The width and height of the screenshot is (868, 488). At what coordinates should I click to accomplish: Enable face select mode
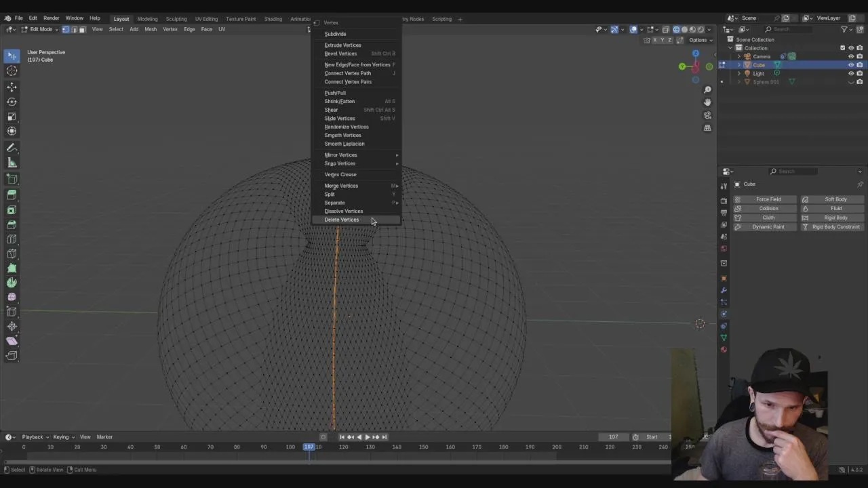click(82, 29)
